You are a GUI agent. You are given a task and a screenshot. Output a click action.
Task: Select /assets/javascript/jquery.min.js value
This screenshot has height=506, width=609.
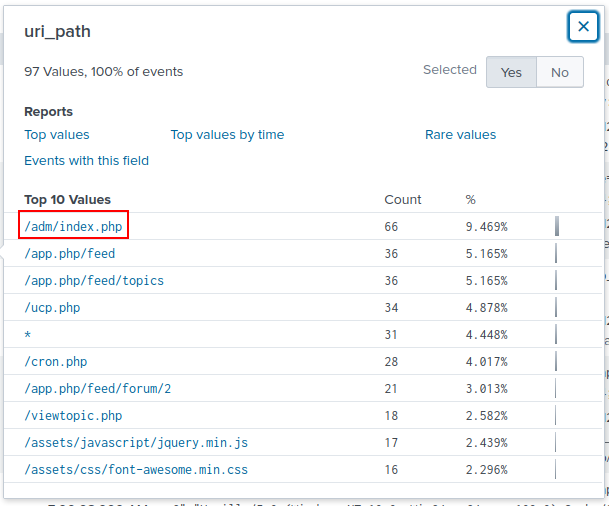click(x=136, y=443)
